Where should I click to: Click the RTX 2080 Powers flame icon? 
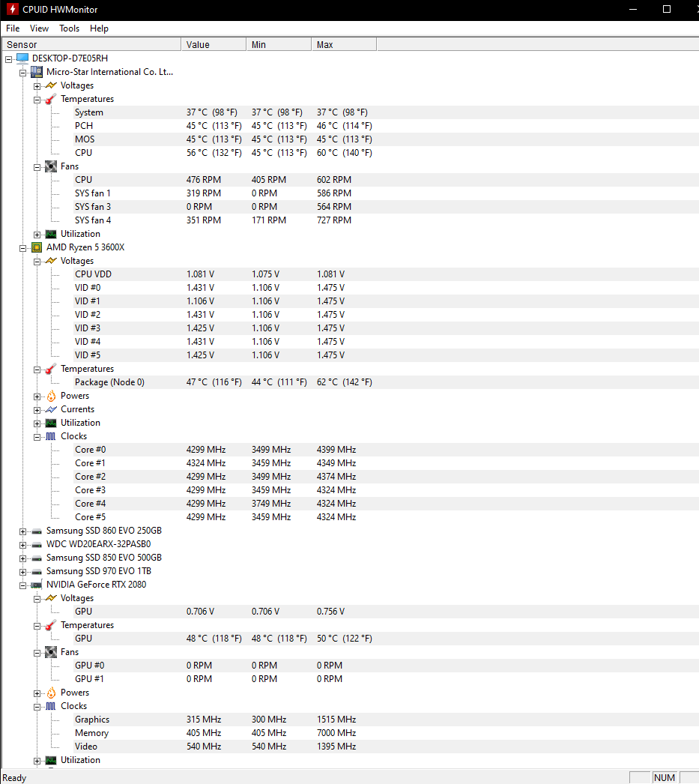(x=51, y=693)
